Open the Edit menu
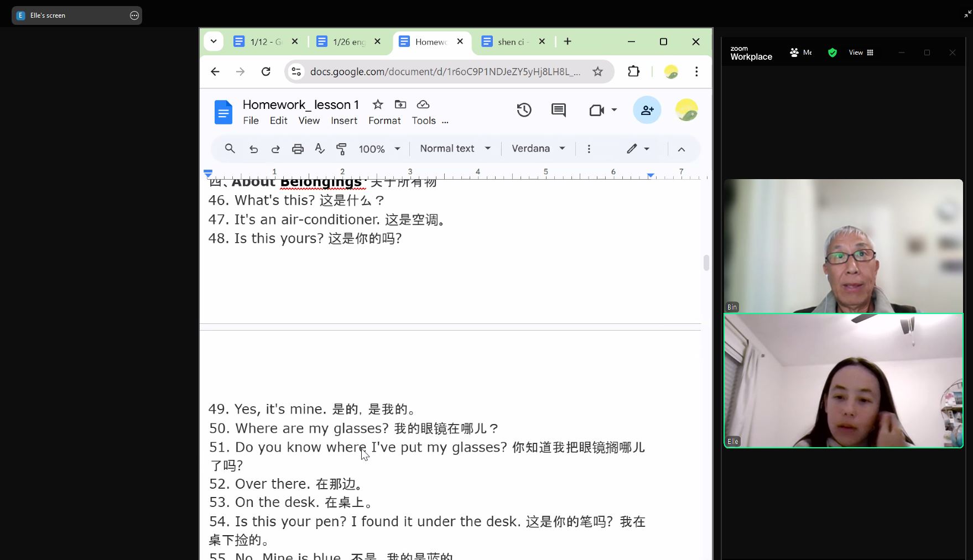 click(x=278, y=121)
